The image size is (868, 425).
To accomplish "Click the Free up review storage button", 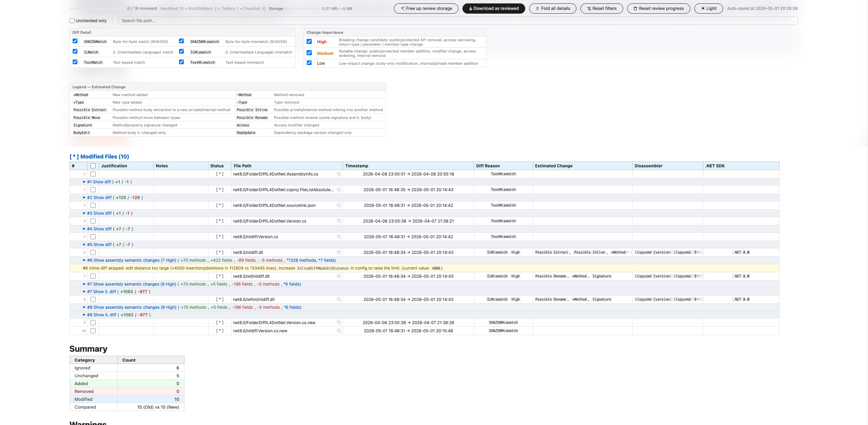I will click(426, 9).
